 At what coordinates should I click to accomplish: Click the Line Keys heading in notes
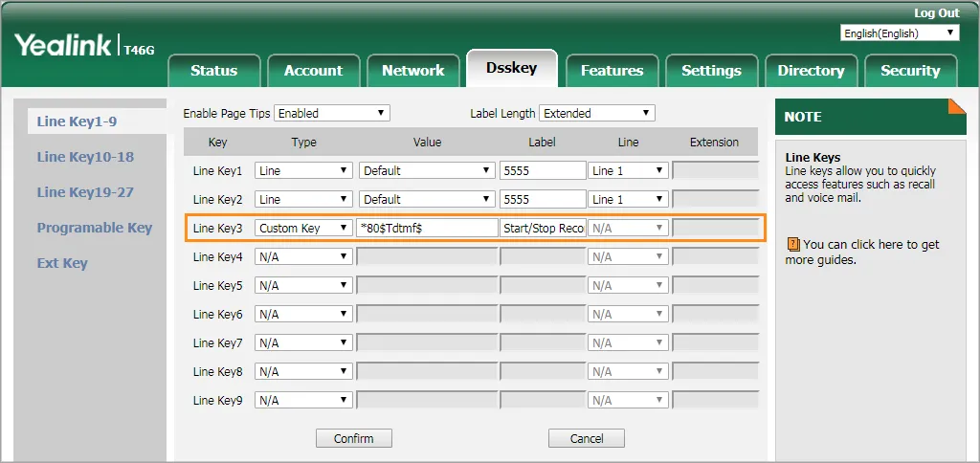pyautogui.click(x=813, y=158)
